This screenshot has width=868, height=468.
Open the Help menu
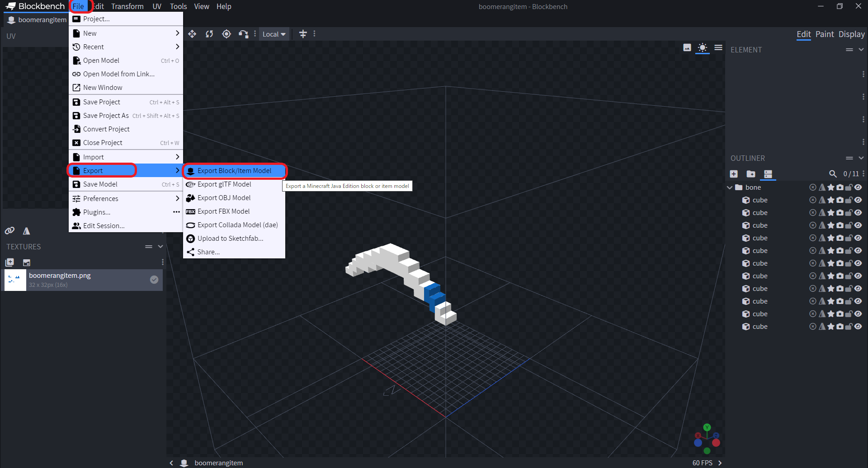pyautogui.click(x=224, y=6)
